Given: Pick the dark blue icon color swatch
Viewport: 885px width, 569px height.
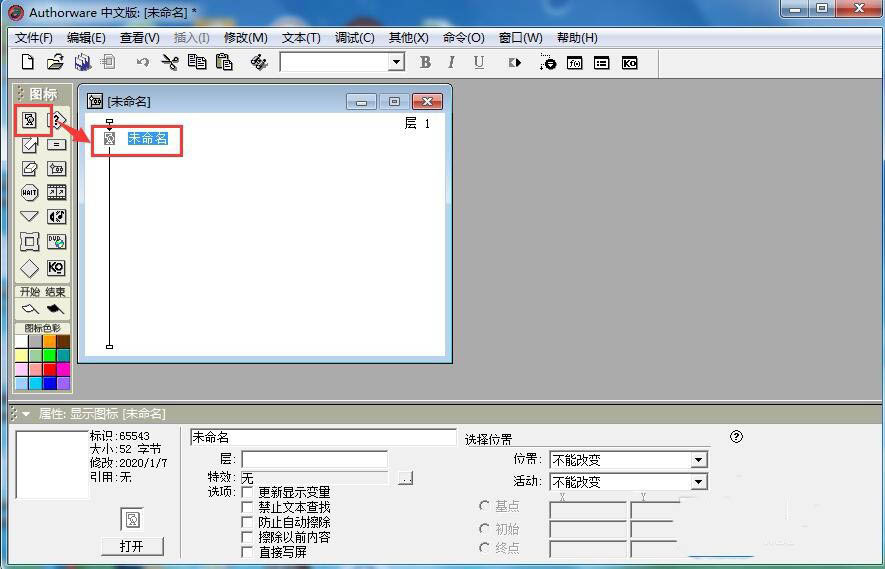Looking at the screenshot, I should pos(50,383).
